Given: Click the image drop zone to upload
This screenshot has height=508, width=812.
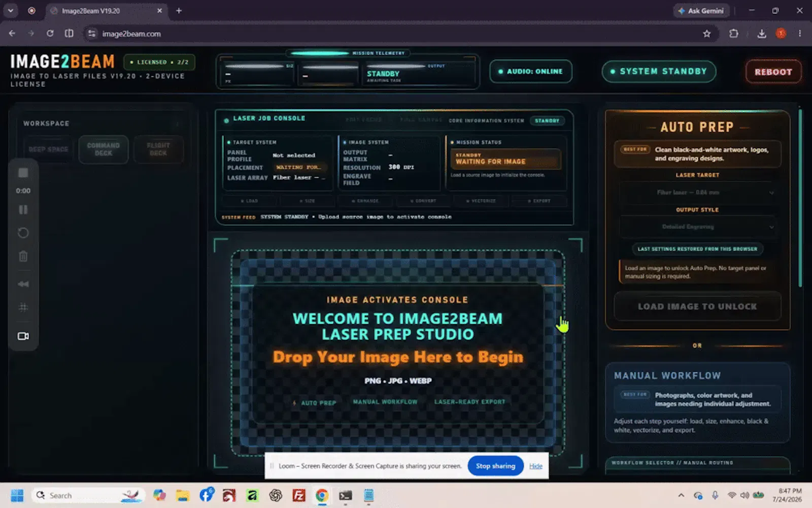Looking at the screenshot, I should click(x=397, y=353).
